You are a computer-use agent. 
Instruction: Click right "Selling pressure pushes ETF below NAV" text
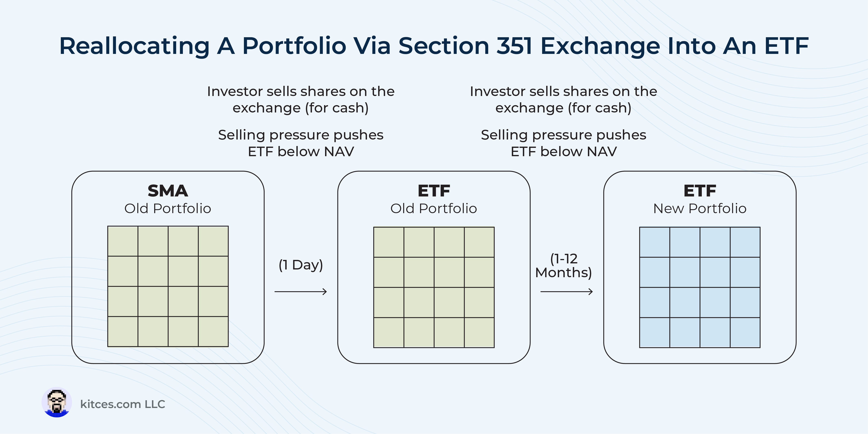point(563,143)
